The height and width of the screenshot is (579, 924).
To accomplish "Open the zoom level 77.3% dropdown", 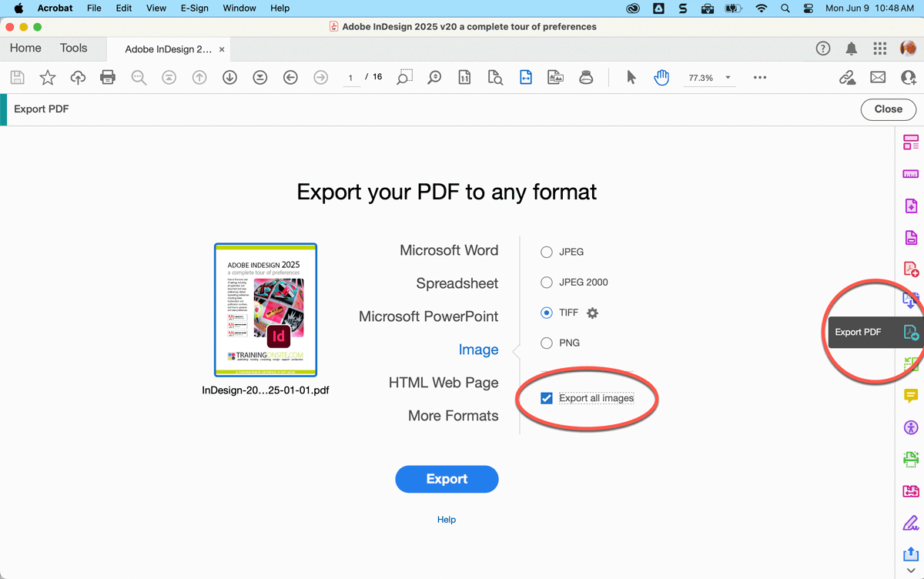I will (709, 78).
